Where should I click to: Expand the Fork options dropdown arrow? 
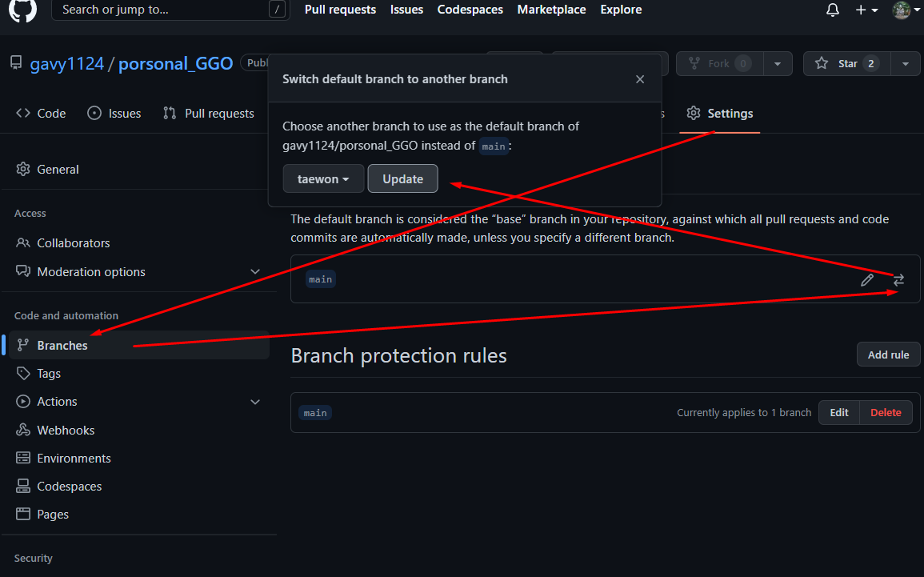(778, 64)
